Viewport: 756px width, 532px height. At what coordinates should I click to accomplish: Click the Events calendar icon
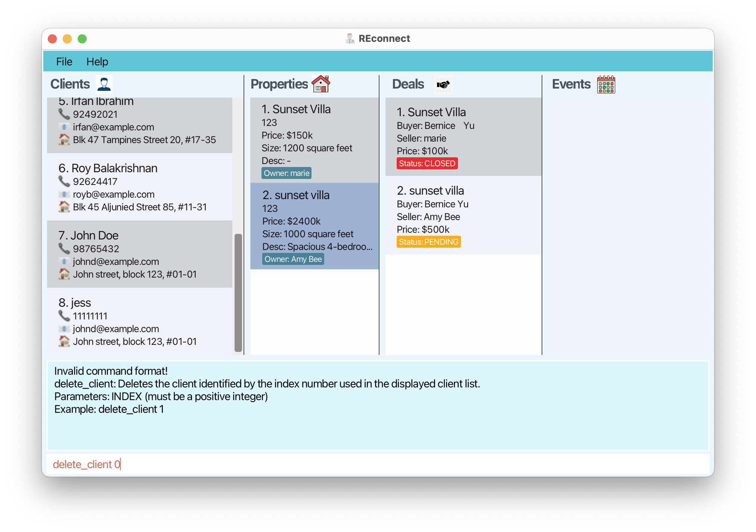point(606,84)
